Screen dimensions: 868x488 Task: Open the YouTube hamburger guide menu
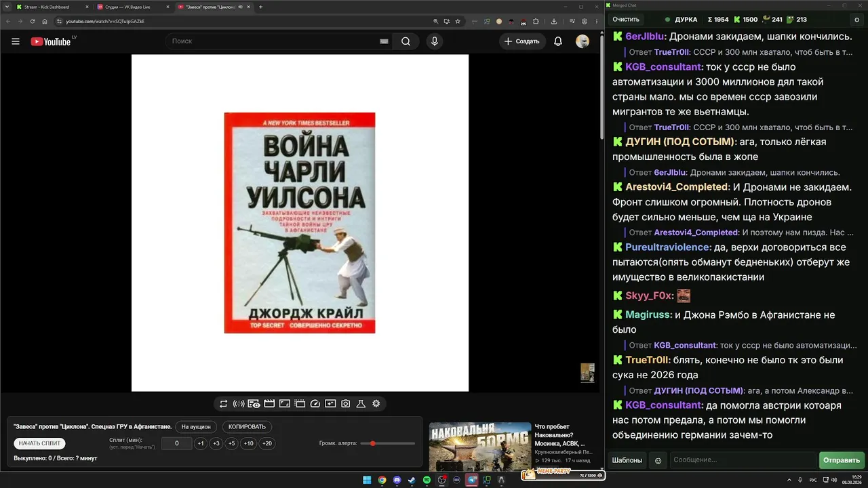coord(16,41)
